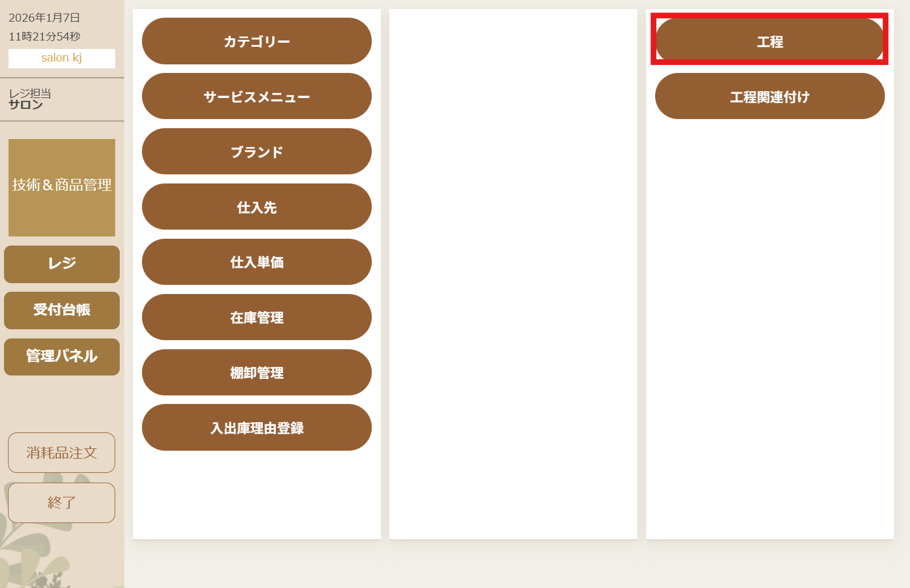The image size is (910, 588).
Task: Open 棚卸管理
Action: 257,373
